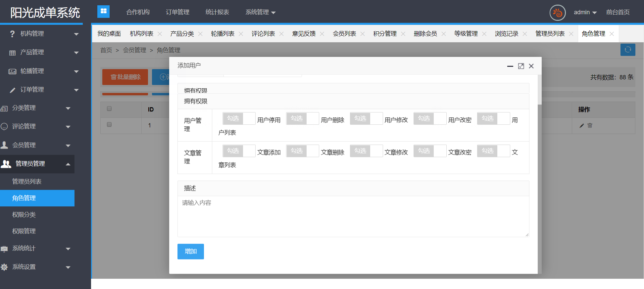Open the admin user dropdown

(585, 13)
